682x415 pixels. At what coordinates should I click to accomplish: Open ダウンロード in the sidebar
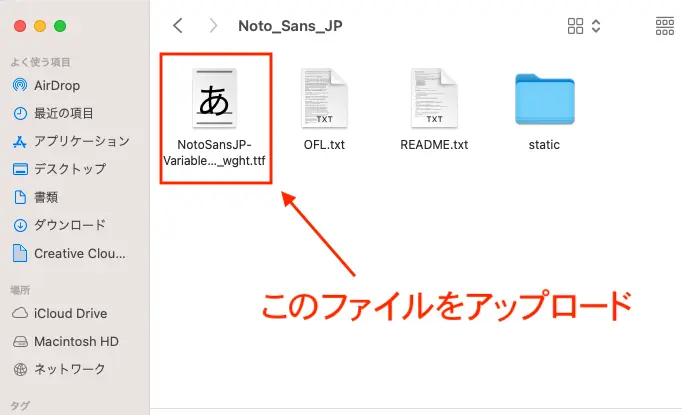pyautogui.click(x=70, y=225)
